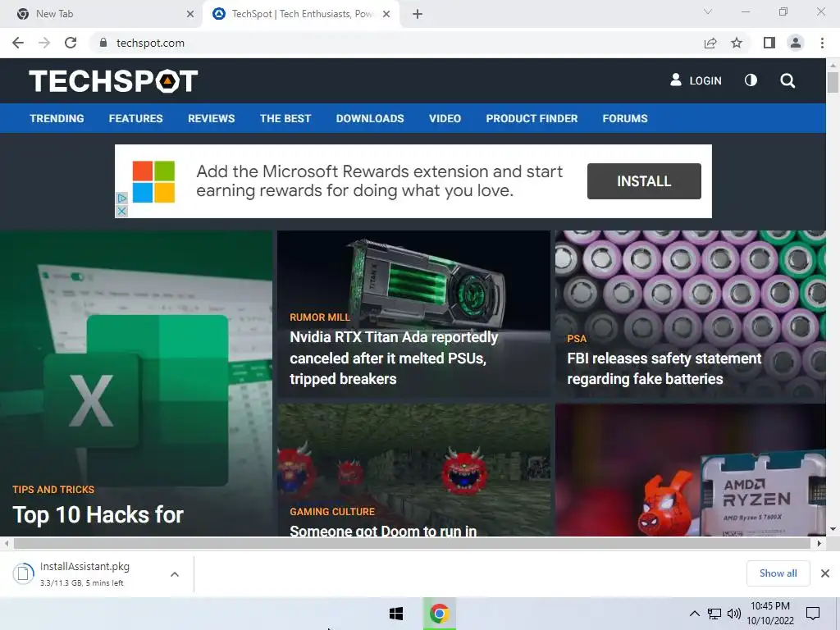Open the FBI fake batteries article

(x=664, y=368)
